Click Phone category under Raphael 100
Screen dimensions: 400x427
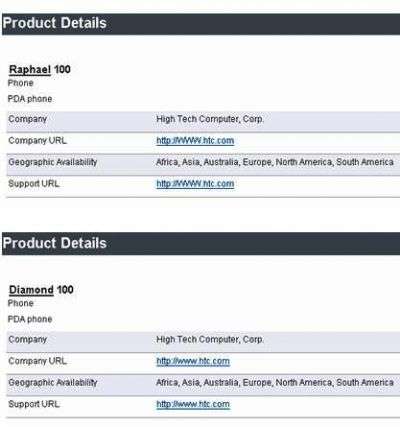(21, 83)
